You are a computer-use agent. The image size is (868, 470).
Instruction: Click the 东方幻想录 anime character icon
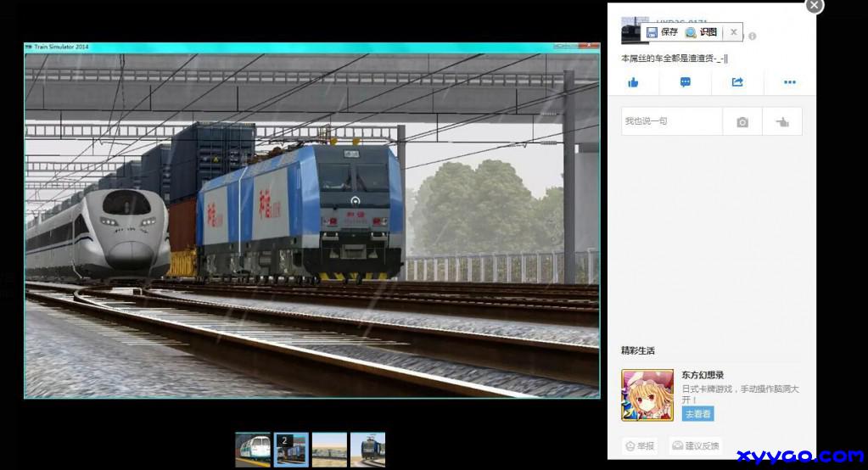pyautogui.click(x=647, y=394)
